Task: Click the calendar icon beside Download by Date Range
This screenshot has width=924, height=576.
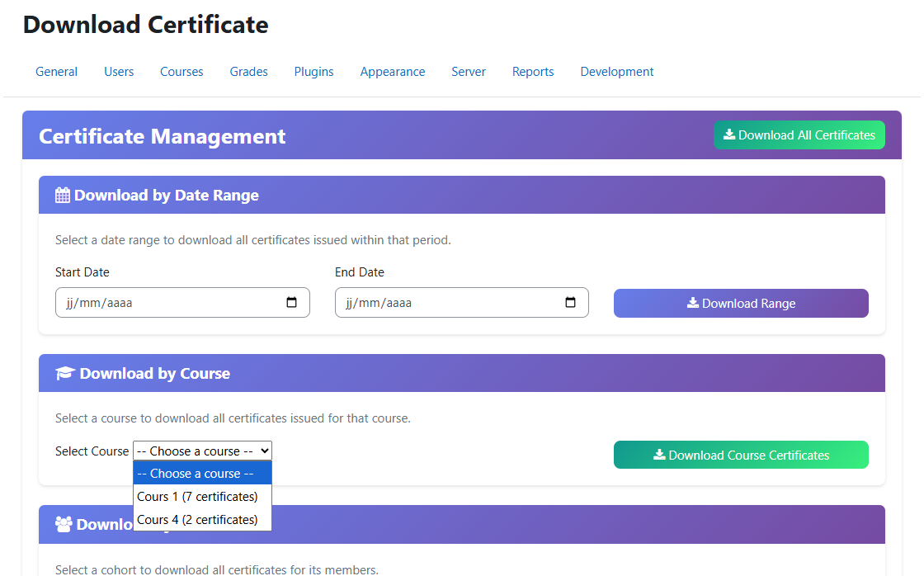Action: click(x=63, y=195)
